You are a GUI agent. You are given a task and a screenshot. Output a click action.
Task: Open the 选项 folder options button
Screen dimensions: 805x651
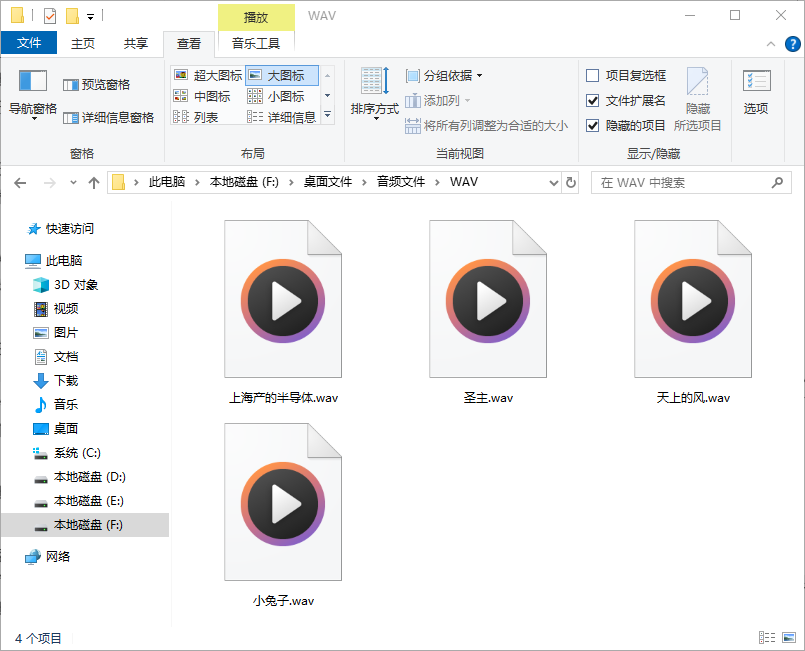tap(756, 92)
